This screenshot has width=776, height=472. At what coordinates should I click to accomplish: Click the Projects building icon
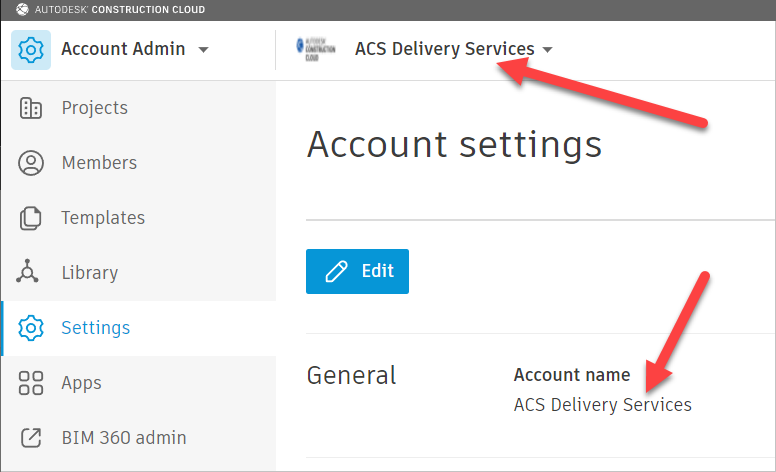31,108
